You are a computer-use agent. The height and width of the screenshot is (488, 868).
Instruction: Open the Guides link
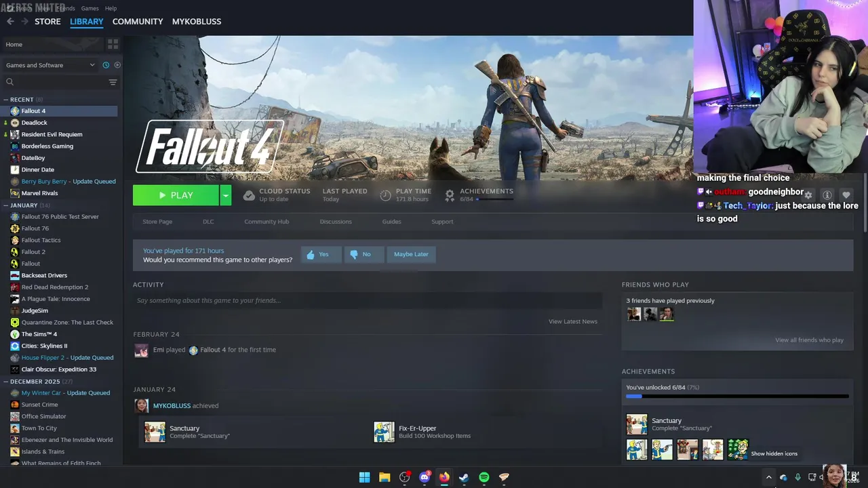(391, 222)
